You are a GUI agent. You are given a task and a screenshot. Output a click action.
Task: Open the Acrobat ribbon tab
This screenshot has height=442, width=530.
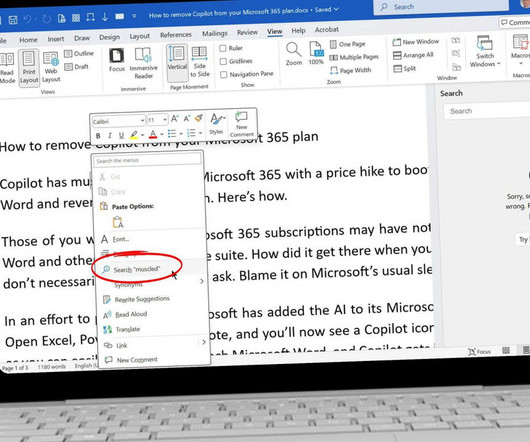(x=327, y=30)
